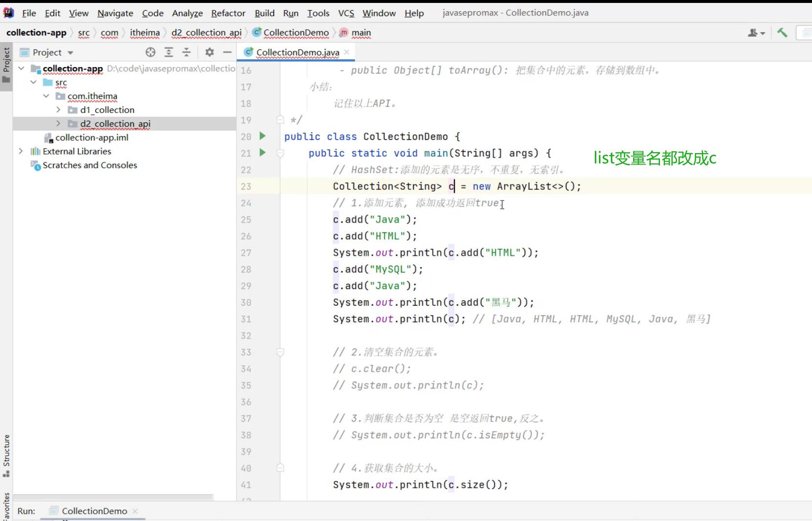
Task: Click src in the navigation breadcrumb
Action: coord(84,33)
